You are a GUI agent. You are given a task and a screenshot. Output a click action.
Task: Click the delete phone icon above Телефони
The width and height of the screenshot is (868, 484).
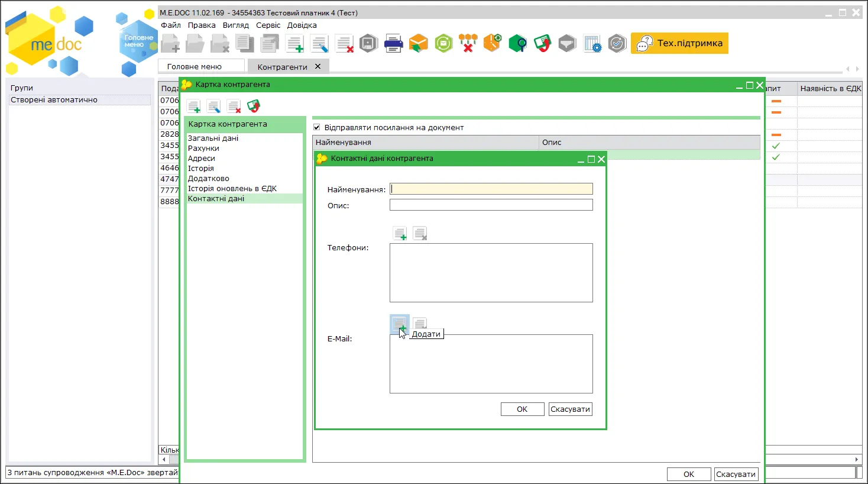tap(420, 233)
